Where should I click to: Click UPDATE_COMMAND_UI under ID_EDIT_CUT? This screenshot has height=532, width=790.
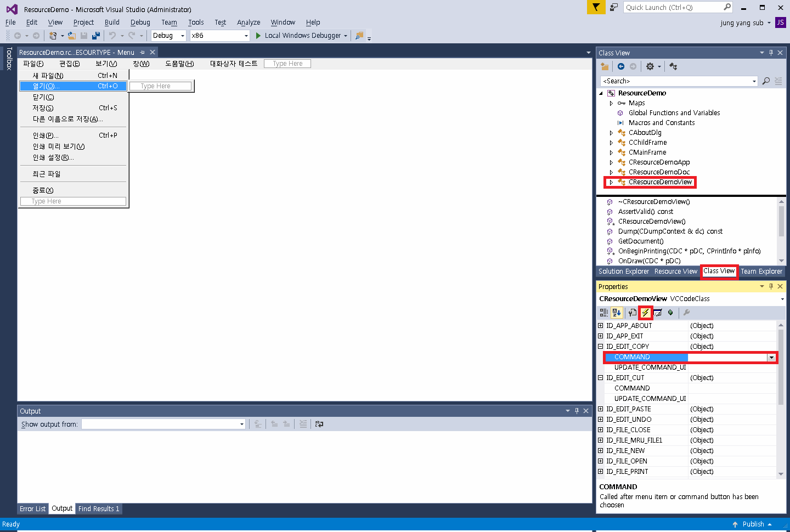click(650, 399)
